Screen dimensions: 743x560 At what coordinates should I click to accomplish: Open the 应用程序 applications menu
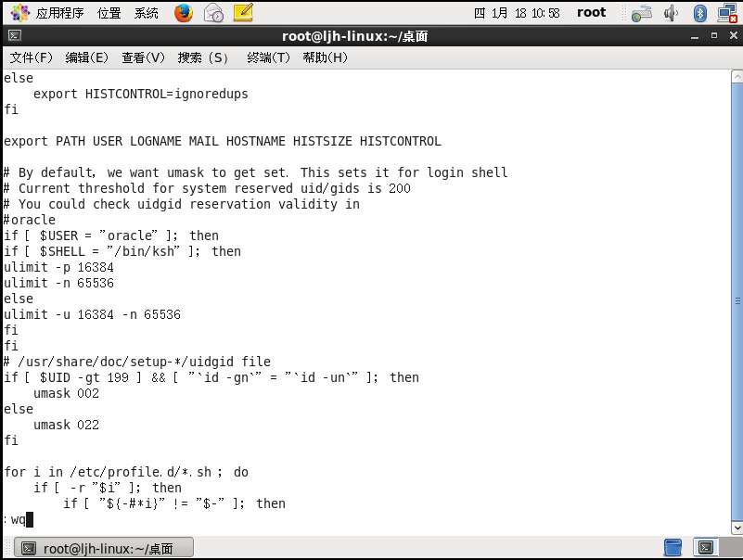(x=59, y=13)
